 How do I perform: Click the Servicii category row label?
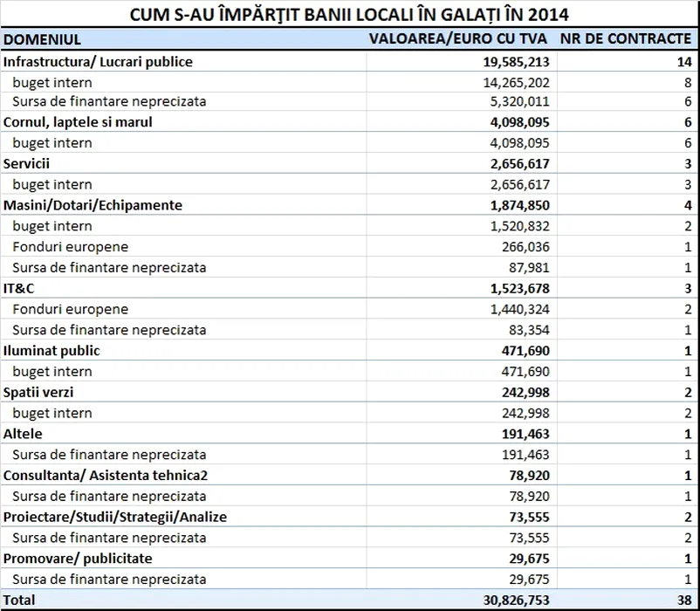27,163
